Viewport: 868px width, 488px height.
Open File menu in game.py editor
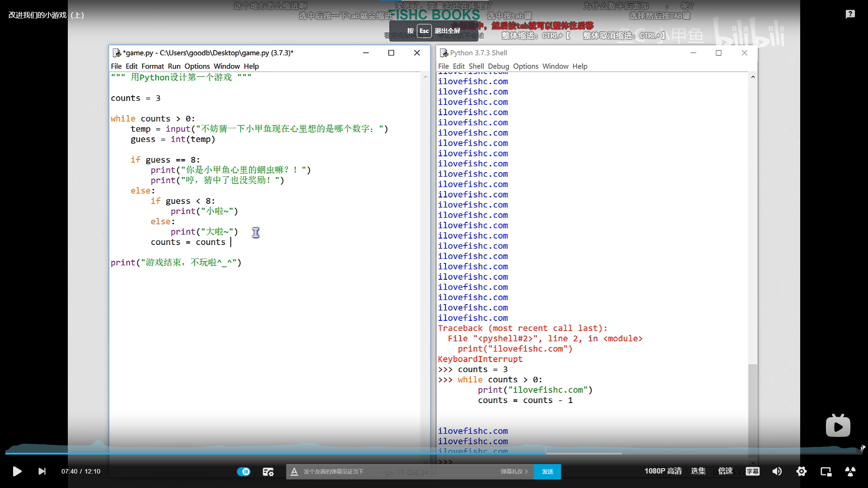pos(116,66)
